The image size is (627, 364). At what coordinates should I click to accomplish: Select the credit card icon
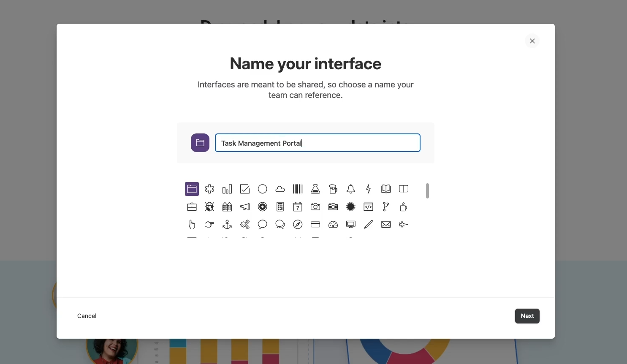315,225
